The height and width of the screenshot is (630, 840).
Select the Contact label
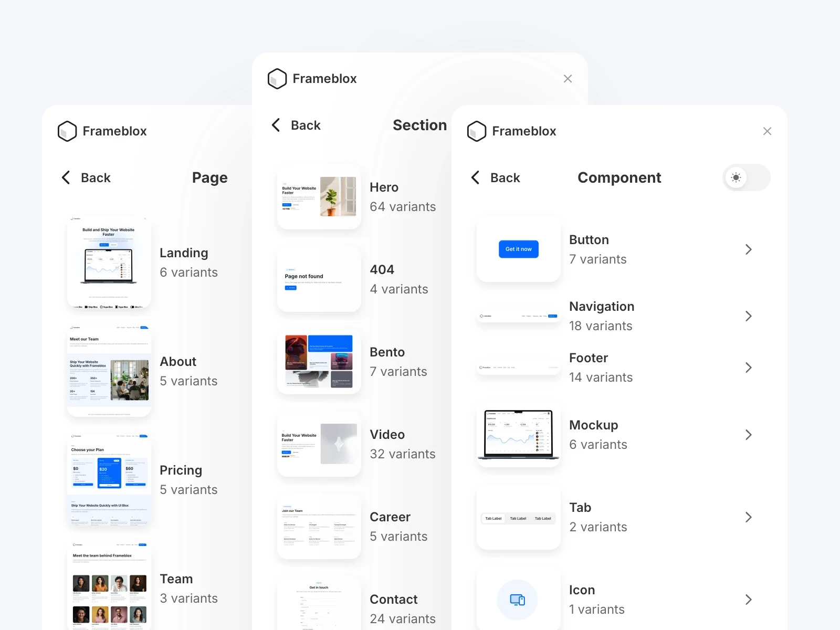coord(393,600)
